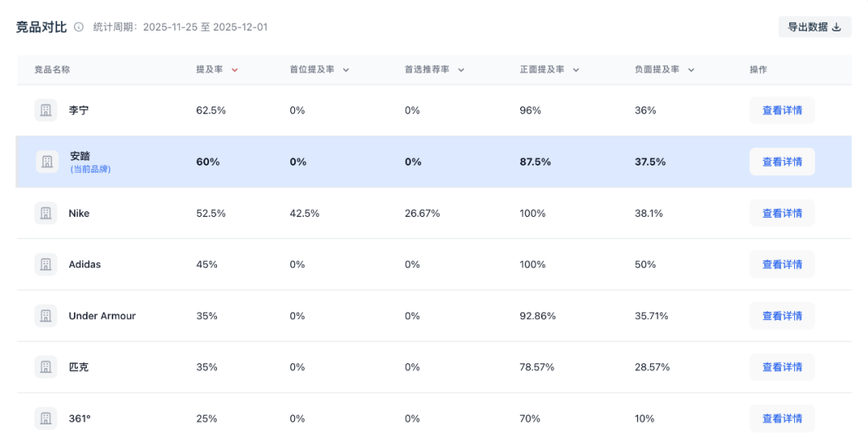Screen dimensions: 868x446
Task: View details for Nike
Action: (782, 213)
